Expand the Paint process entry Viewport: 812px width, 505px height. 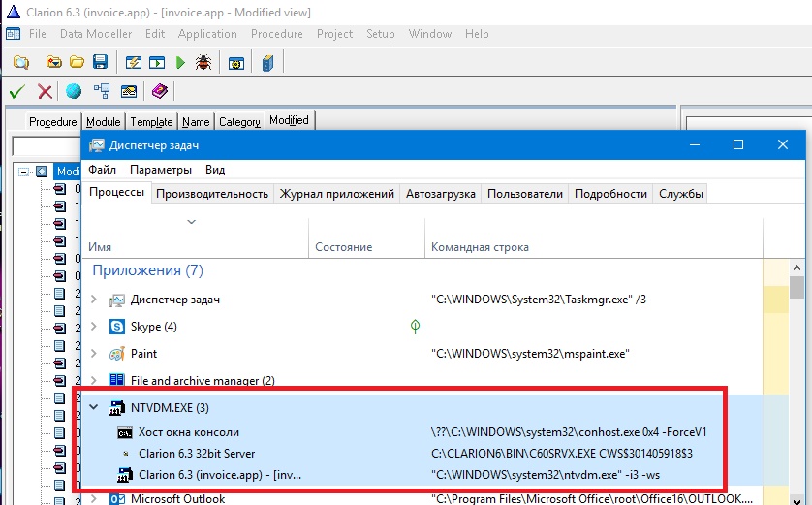(x=94, y=354)
